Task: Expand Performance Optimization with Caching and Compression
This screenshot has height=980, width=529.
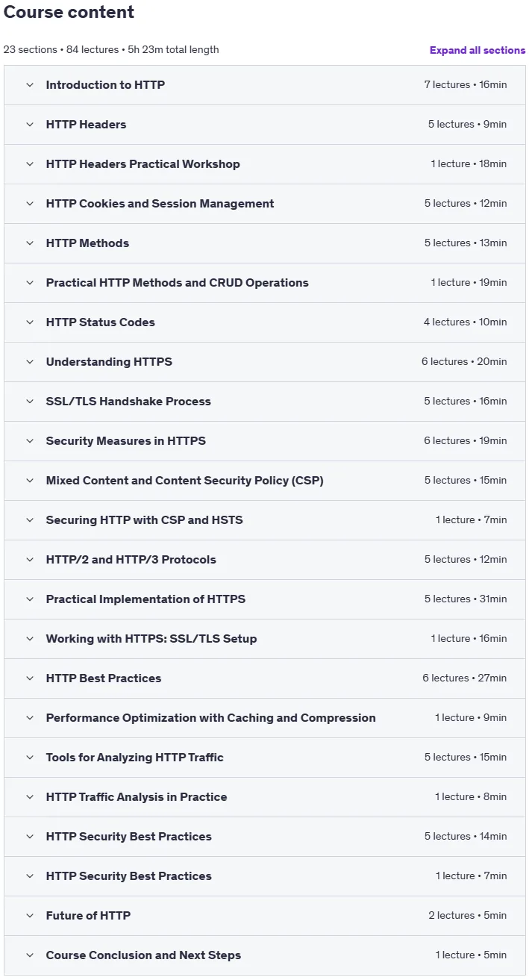Action: click(265, 718)
